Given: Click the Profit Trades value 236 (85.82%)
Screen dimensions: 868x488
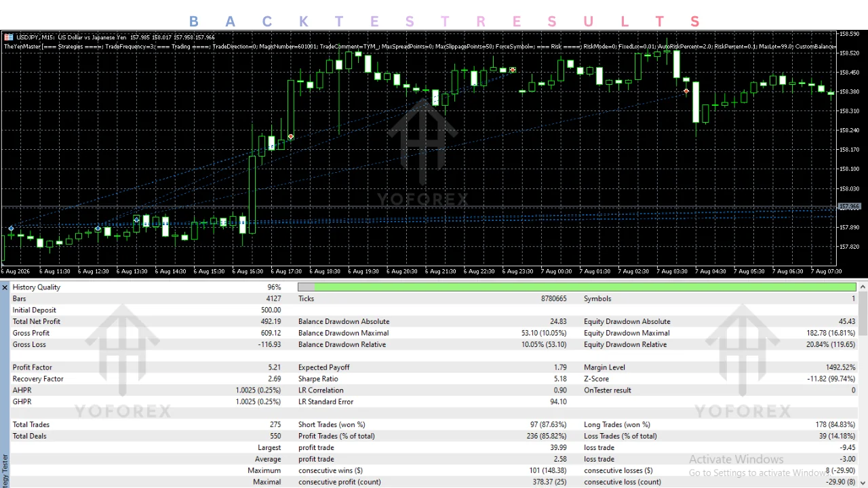Looking at the screenshot, I should point(547,436).
